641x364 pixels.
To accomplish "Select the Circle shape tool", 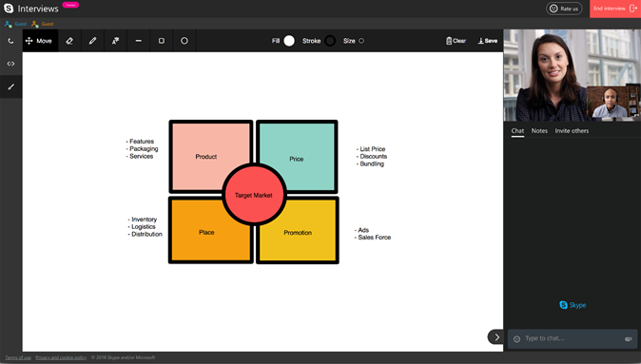I will 184,41.
